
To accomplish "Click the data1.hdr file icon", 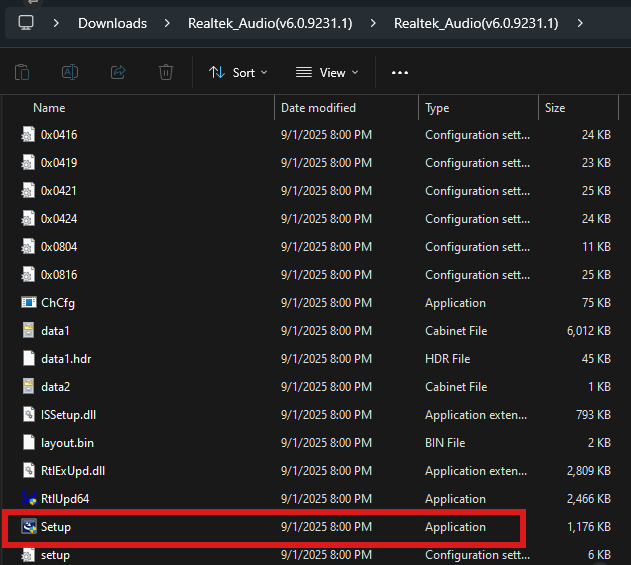I will pyautogui.click(x=29, y=358).
